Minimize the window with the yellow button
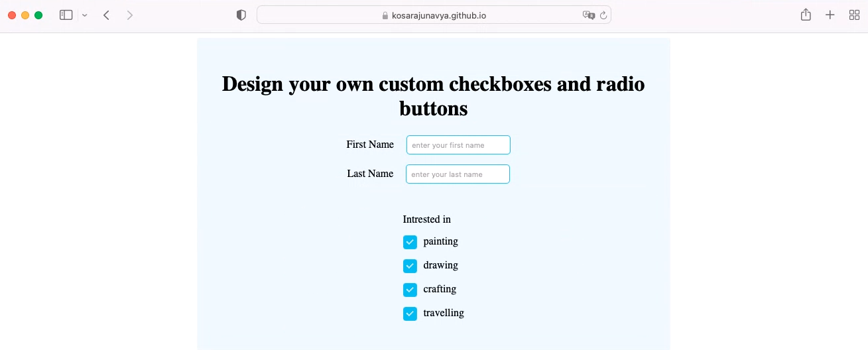 25,15
